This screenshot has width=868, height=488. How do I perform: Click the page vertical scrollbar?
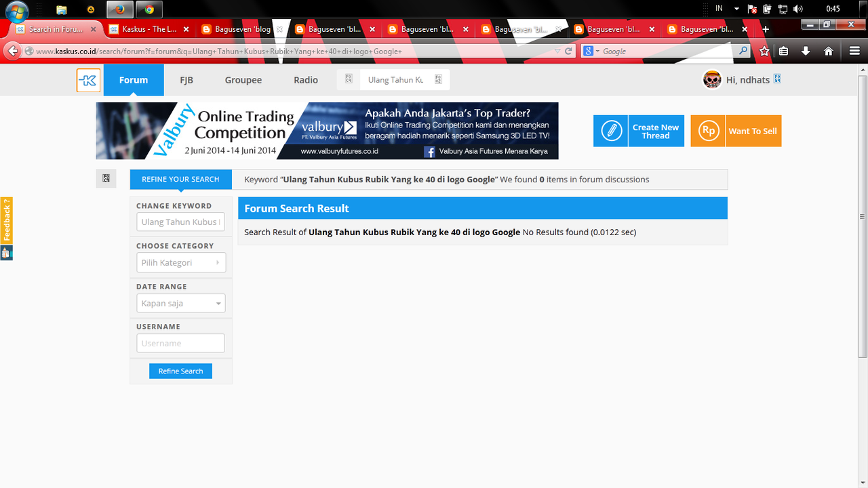click(x=863, y=216)
